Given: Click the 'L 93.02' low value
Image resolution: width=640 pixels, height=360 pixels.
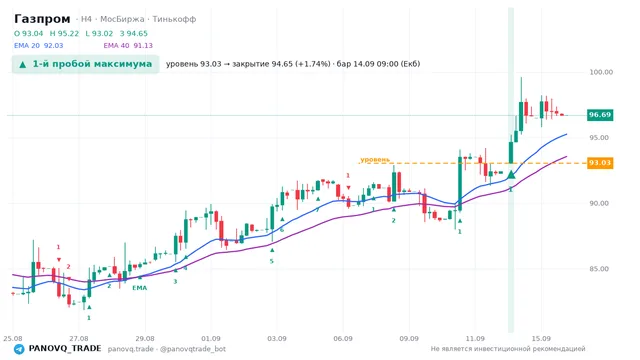Looking at the screenshot, I should click(x=99, y=33).
